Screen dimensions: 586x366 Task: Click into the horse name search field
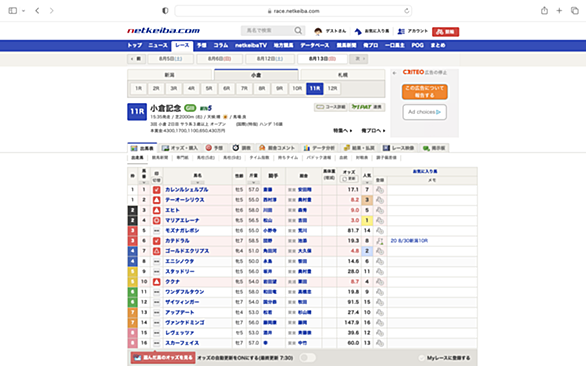(268, 31)
